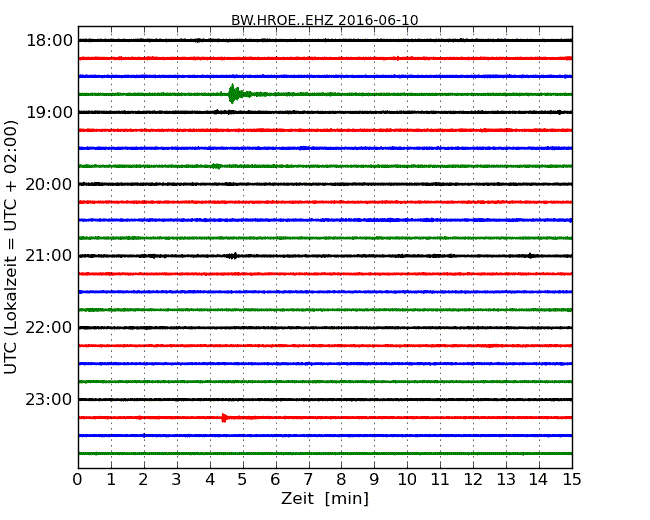This screenshot has width=650, height=520.
Task: Click the 18:00 time label
Action: [49, 41]
